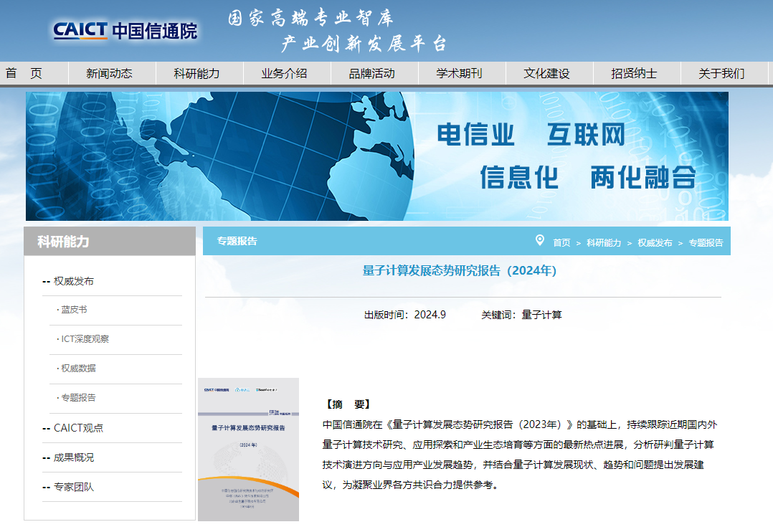The width and height of the screenshot is (773, 532).
Task: Open the 科研能力 navigation menu item
Action: (x=196, y=73)
